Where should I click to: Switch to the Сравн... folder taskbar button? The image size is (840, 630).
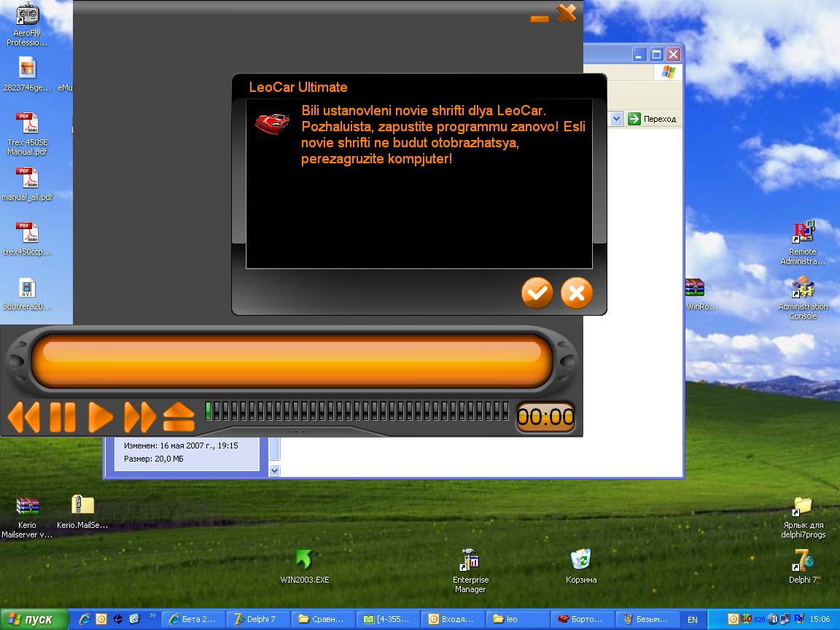click(324, 619)
